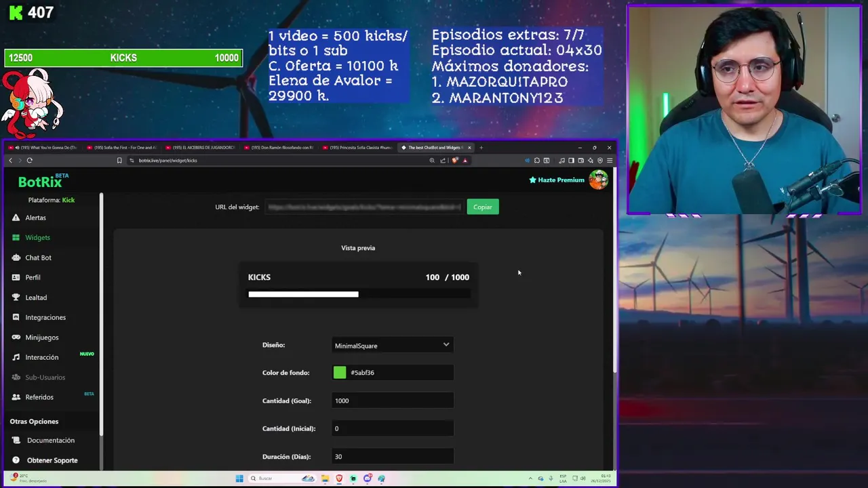
Task: Open the user avatar in BotRix header
Action: point(598,180)
